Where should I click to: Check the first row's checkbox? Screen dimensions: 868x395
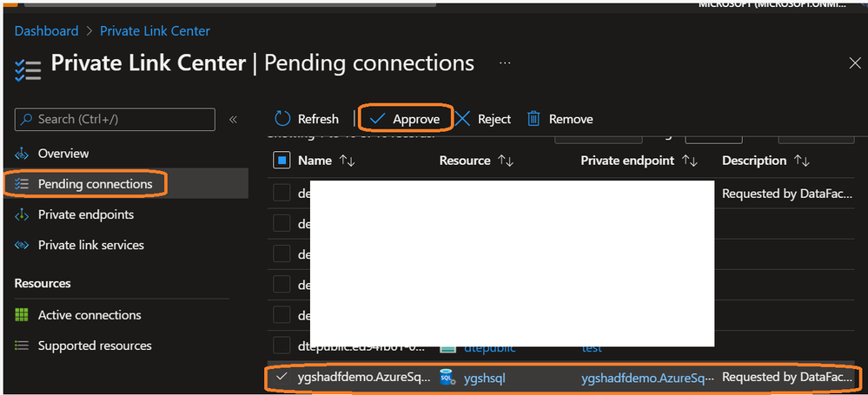point(282,194)
